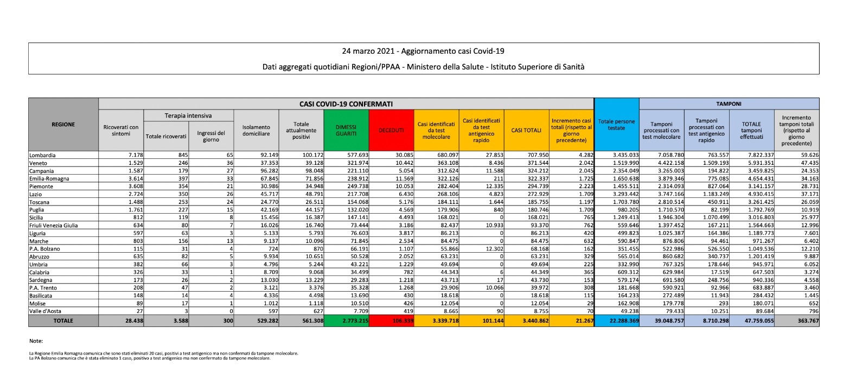Select the "Liguria" row label
This screenshot has width=868, height=385.
(x=38, y=233)
